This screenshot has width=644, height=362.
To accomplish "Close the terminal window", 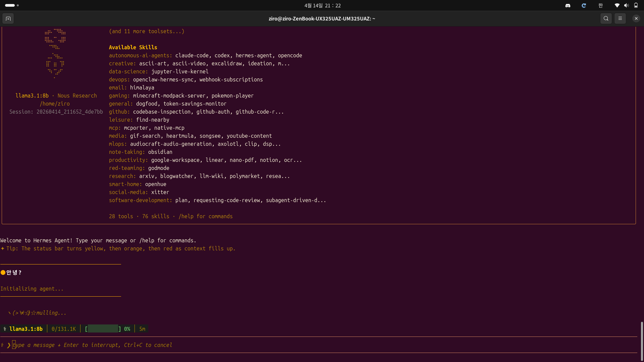I will (636, 18).
